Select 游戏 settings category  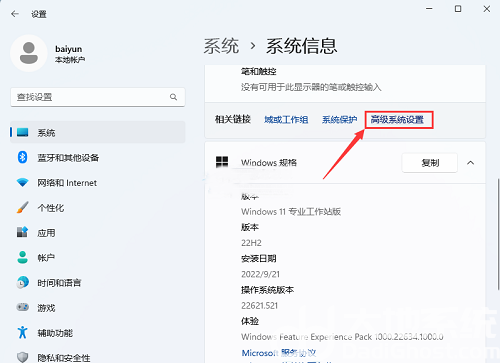(x=97, y=308)
